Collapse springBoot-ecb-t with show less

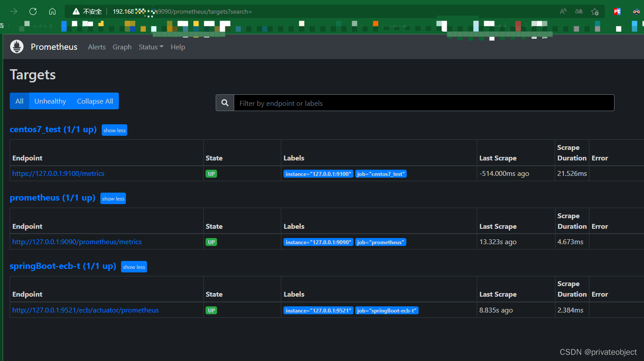click(x=134, y=267)
